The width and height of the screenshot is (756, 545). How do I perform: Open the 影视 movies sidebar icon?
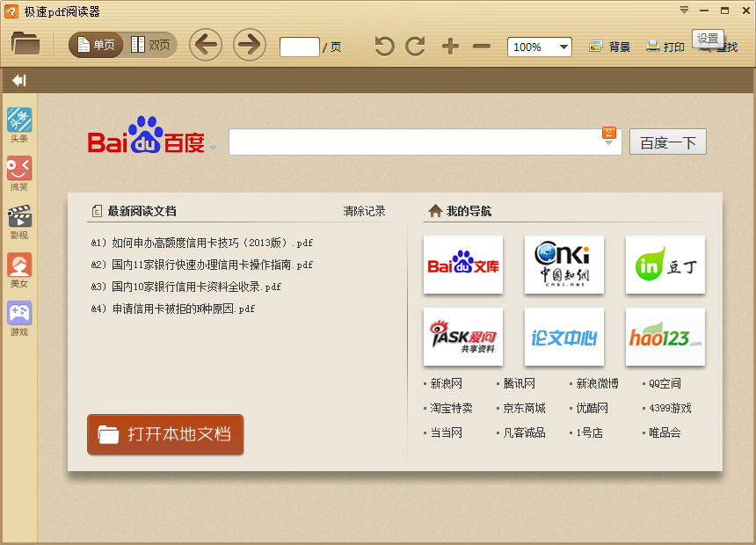19,222
